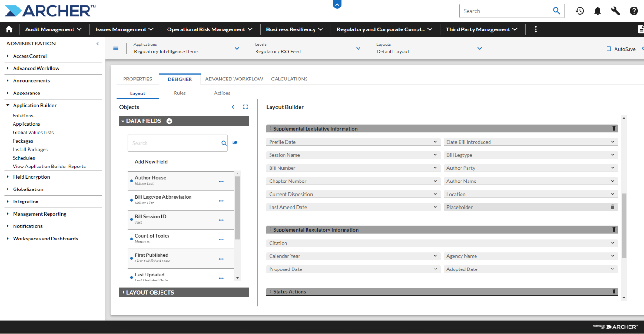Screen dimensions: 644x334
Task: Delete the Status Actions section
Action: 614,291
